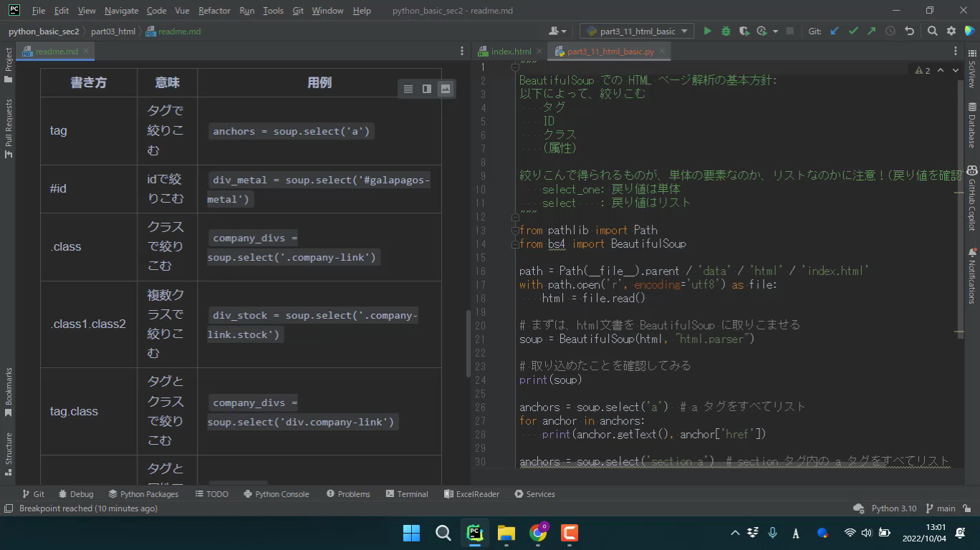Expand the run with profiler dropdown arrow
Viewport: 980px width, 550px height.
pos(775,32)
